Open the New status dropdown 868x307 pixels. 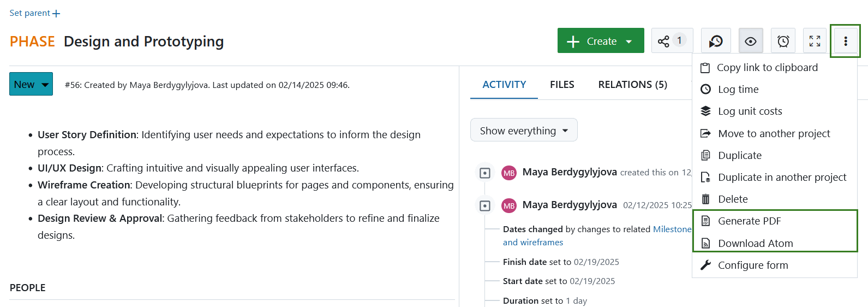[x=31, y=84]
